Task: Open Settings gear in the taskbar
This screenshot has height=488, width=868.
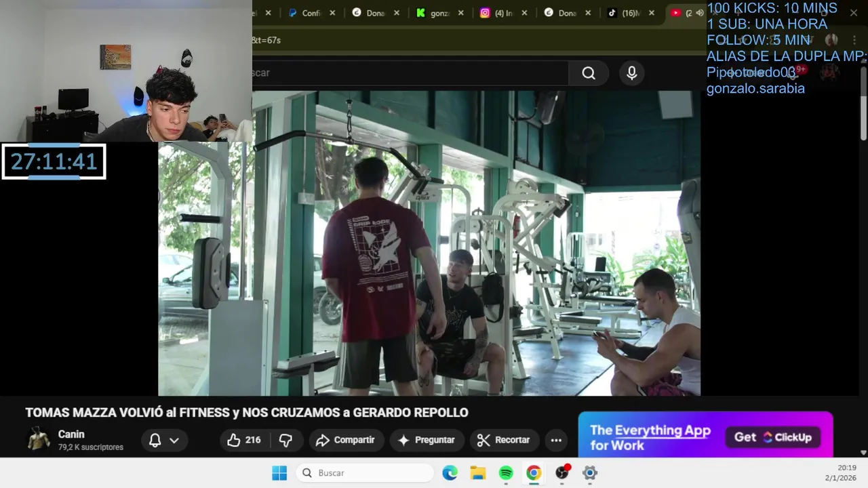Action: tap(590, 473)
